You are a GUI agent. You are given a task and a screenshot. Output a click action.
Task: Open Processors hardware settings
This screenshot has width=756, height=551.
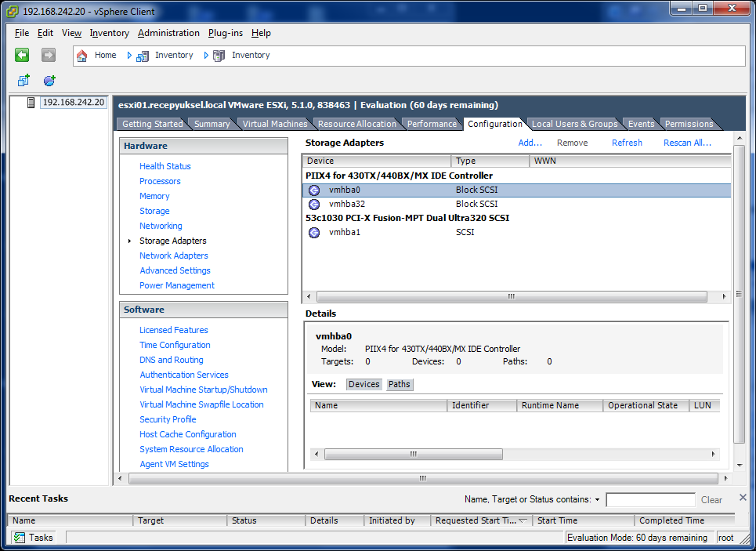pos(160,181)
